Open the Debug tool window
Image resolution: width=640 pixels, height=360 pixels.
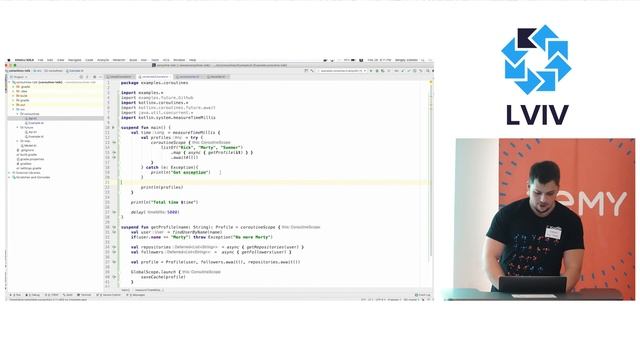pyautogui.click(x=33, y=295)
